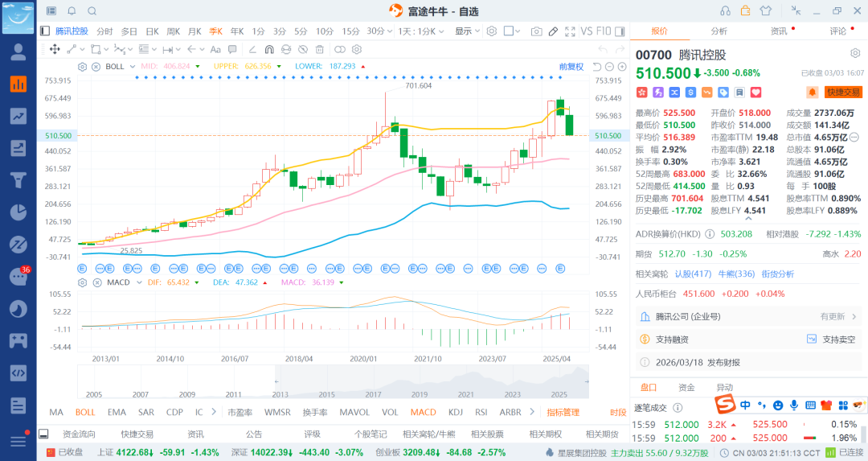Click the screenshot camera icon in chart toolbar

[536, 31]
